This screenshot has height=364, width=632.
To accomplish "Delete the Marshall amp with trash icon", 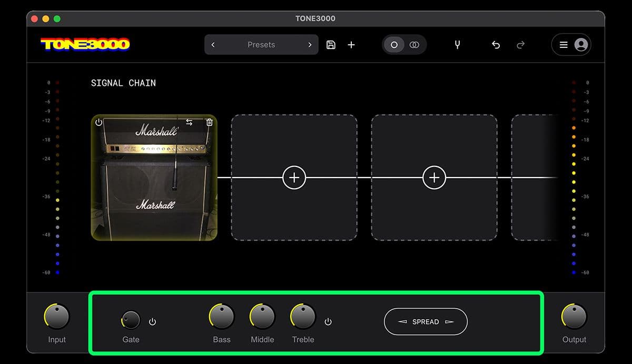I will point(210,122).
